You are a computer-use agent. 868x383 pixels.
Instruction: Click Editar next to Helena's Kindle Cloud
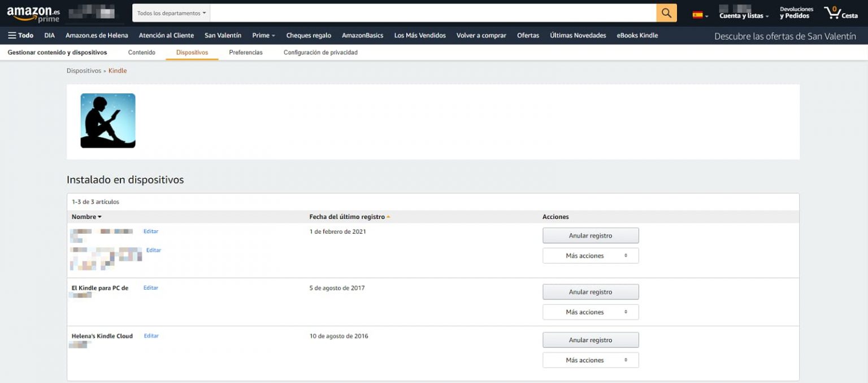click(x=151, y=335)
